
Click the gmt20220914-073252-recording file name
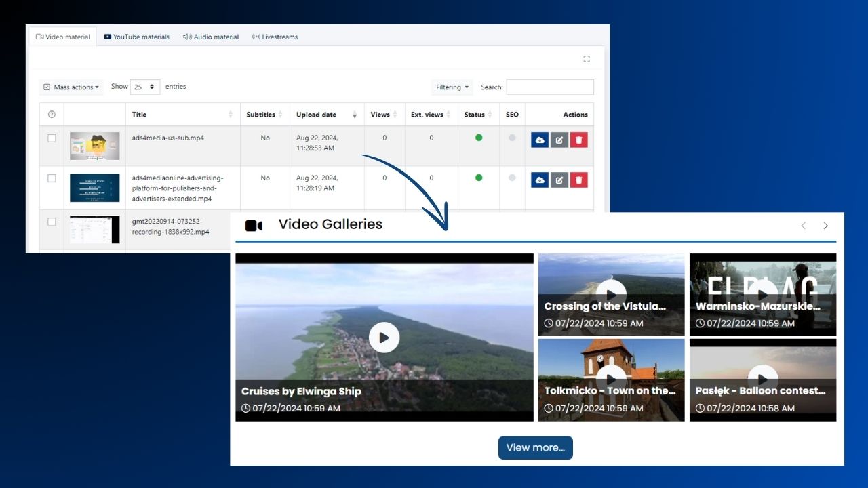click(171, 226)
